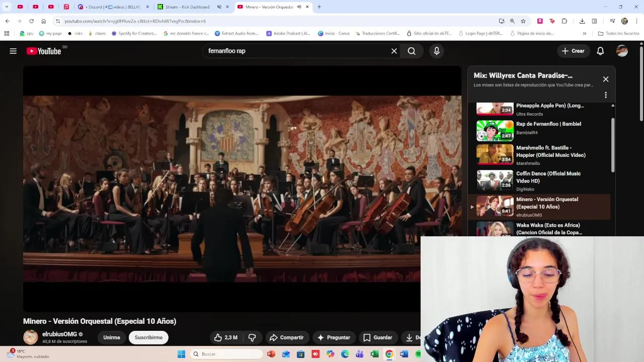Open YouTube notifications bell
The height and width of the screenshot is (362, 644).
[x=600, y=51]
